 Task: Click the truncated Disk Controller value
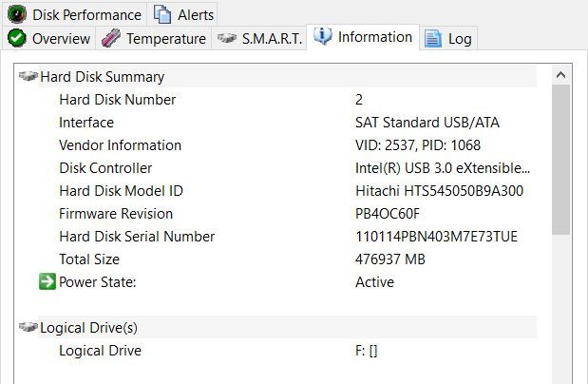pos(442,168)
